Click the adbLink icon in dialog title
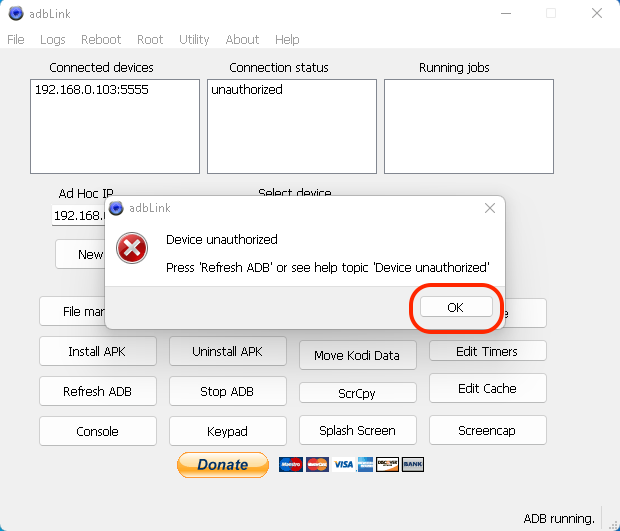The width and height of the screenshot is (620, 531). pos(116,208)
